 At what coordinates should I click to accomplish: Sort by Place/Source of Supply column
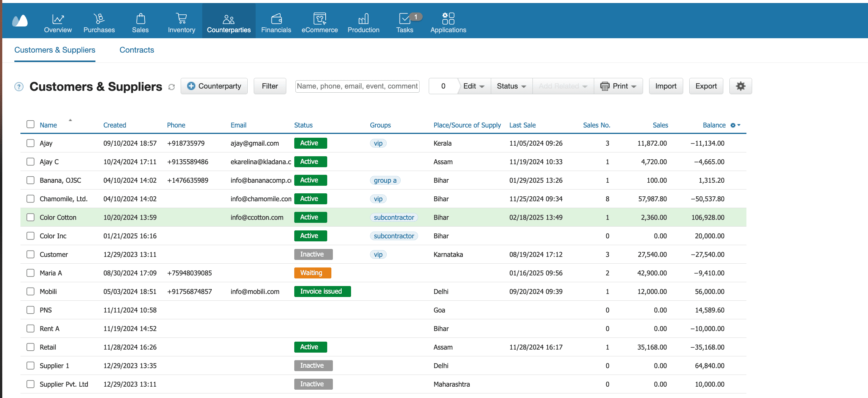point(467,125)
